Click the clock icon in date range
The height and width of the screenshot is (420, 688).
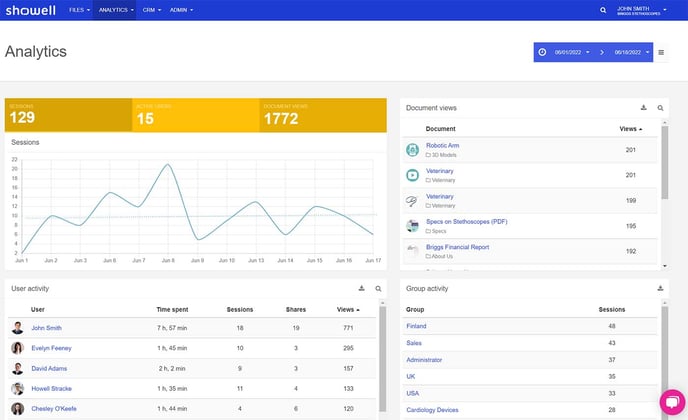pos(542,52)
